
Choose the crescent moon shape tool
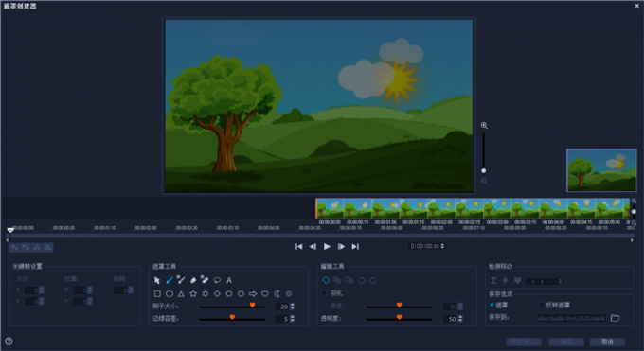(x=277, y=294)
